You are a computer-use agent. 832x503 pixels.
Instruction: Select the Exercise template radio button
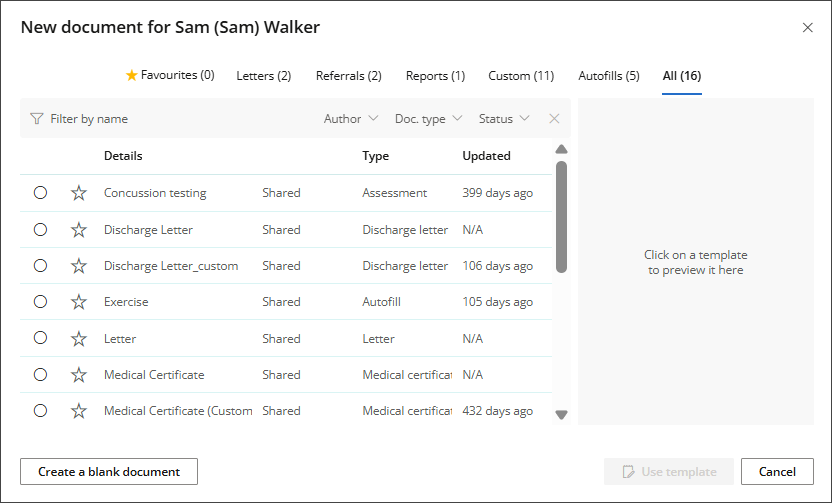coord(40,302)
